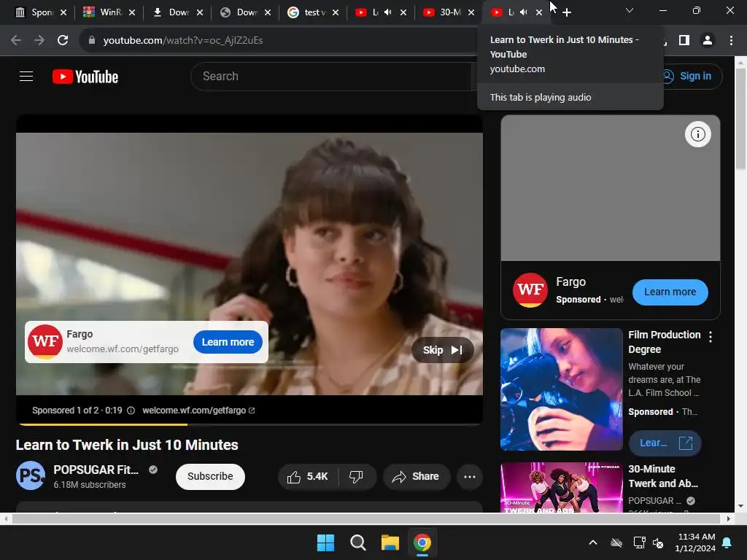This screenshot has height=560, width=747.
Task: Open File Explorer from taskbar
Action: point(390,542)
